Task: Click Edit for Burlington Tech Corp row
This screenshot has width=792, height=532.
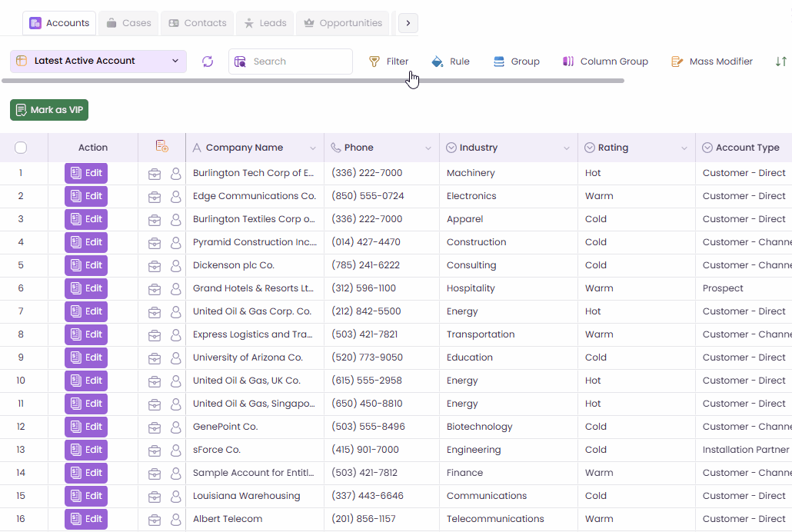Action: click(86, 173)
